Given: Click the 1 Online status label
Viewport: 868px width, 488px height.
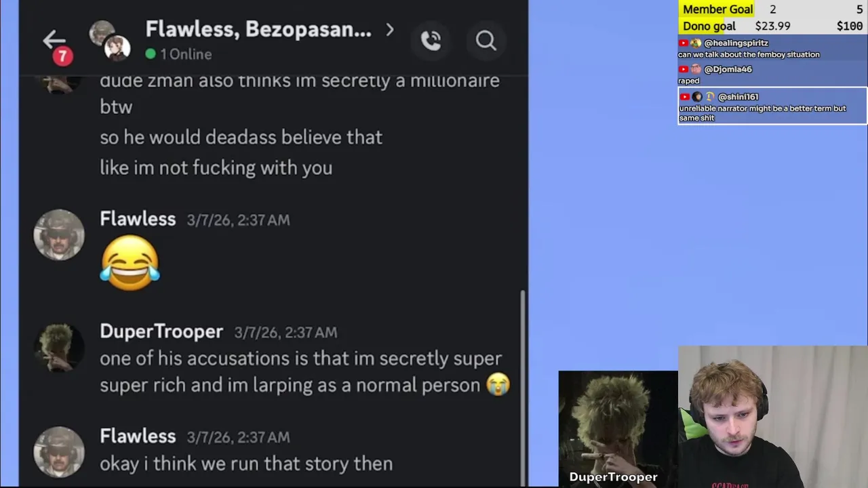Looking at the screenshot, I should pyautogui.click(x=179, y=54).
